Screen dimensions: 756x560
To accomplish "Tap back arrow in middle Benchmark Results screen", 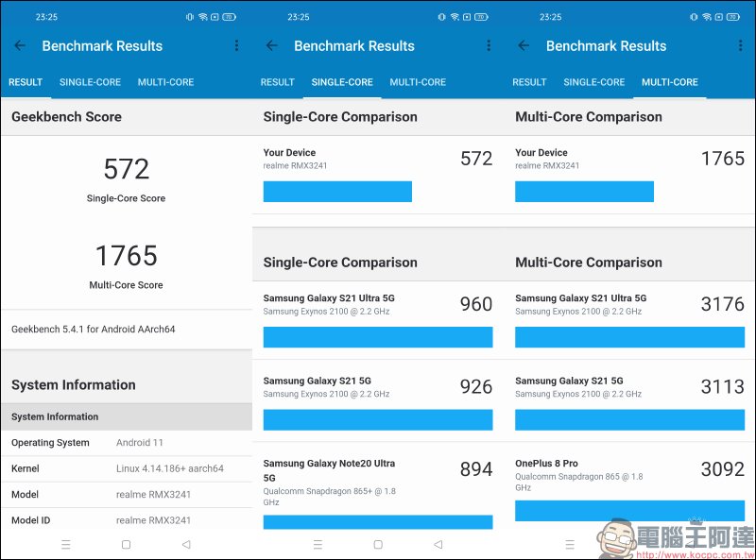I will (272, 45).
